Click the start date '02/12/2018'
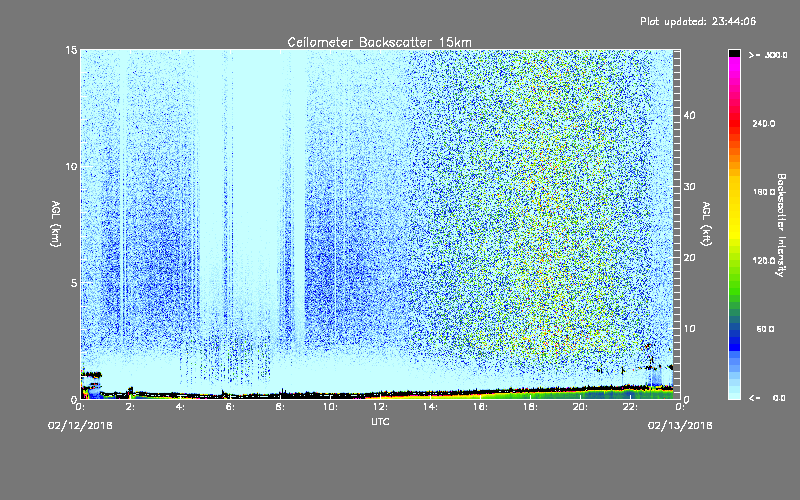 (x=80, y=426)
